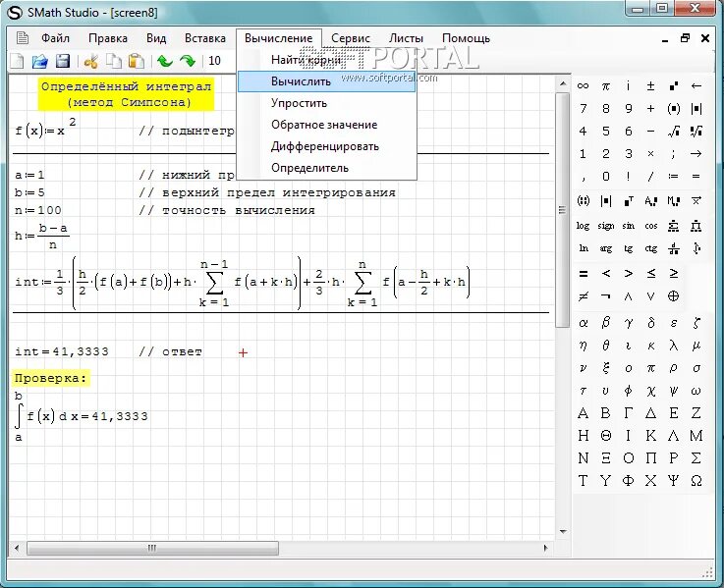Insert the square root operator
Screen dimensions: 724x588
click(x=674, y=132)
